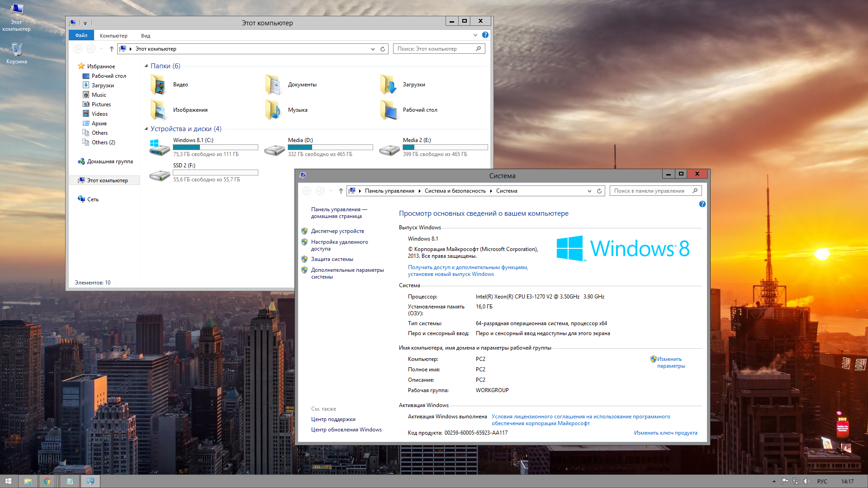Image resolution: width=868 pixels, height=488 pixels.
Task: Select the Windows 8.1 (C:) drive icon
Action: 159,147
